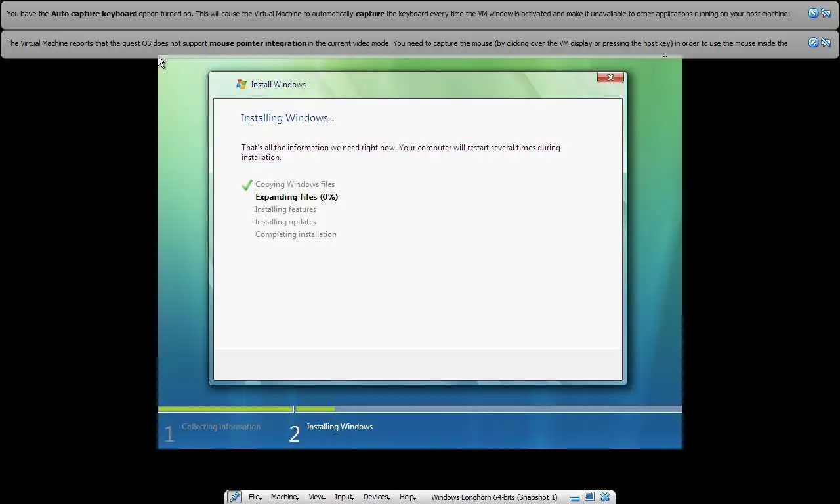The width and height of the screenshot is (840, 504).
Task: Click the Auto capture keyboard message text
Action: point(398,14)
